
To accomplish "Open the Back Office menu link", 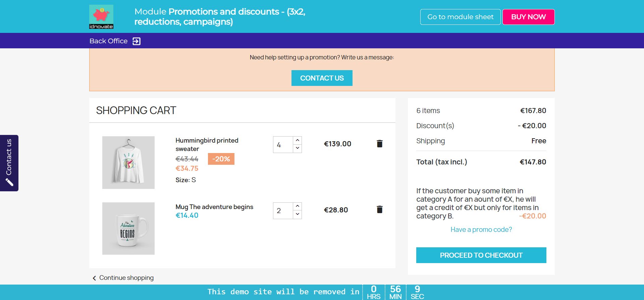I will [x=108, y=41].
